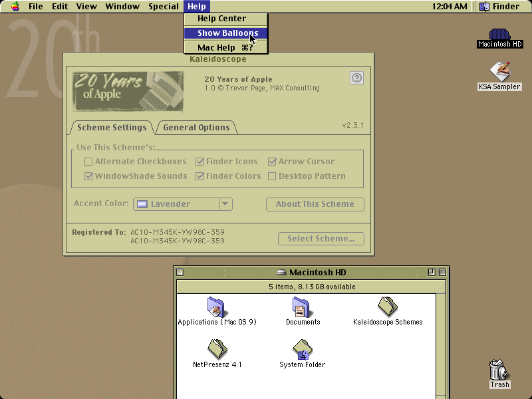The width and height of the screenshot is (532, 399).
Task: Click the Lavender color swatch
Action: click(142, 204)
